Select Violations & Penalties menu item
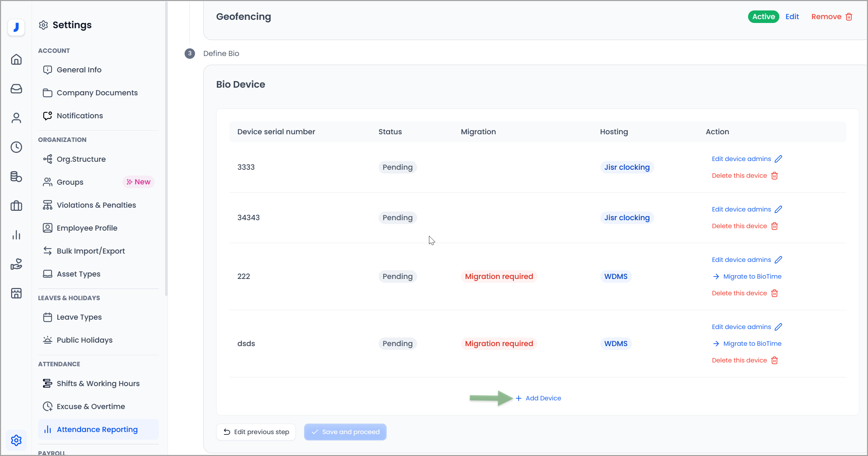Image resolution: width=868 pixels, height=456 pixels. 96,205
